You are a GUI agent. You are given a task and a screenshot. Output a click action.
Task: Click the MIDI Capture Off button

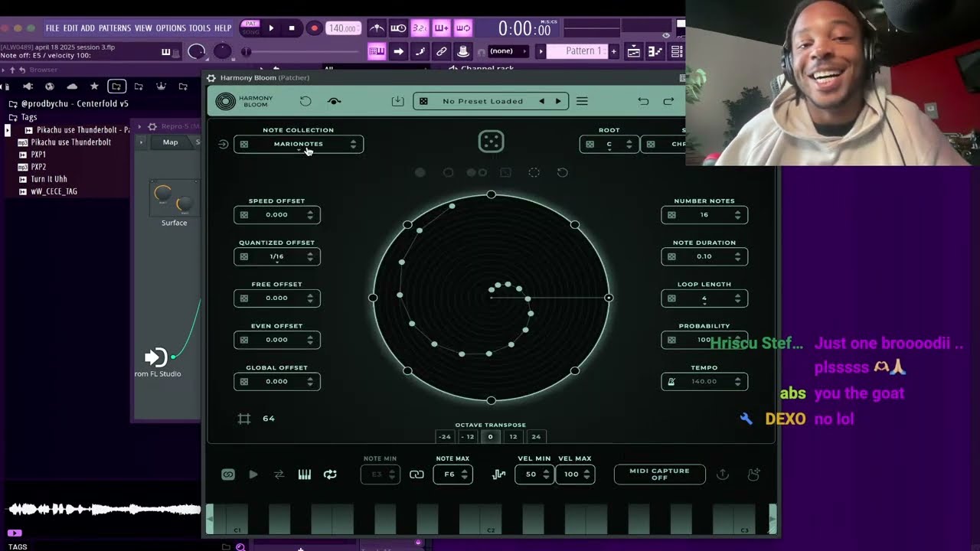(659, 474)
